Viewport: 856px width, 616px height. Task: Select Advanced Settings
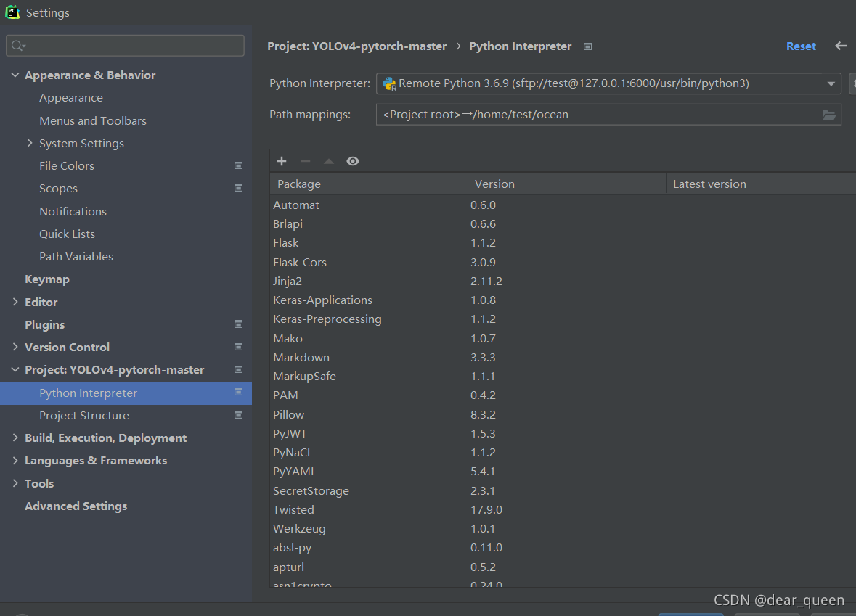coord(76,506)
